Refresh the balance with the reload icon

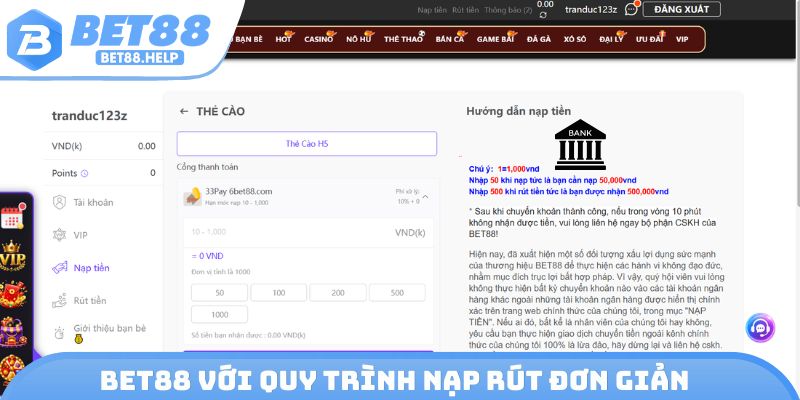[x=543, y=15]
